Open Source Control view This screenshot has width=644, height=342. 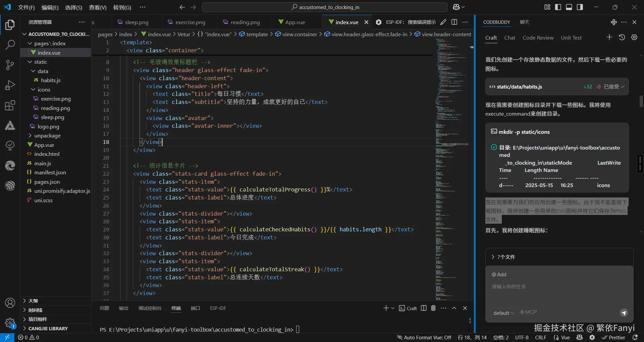pos(10,65)
